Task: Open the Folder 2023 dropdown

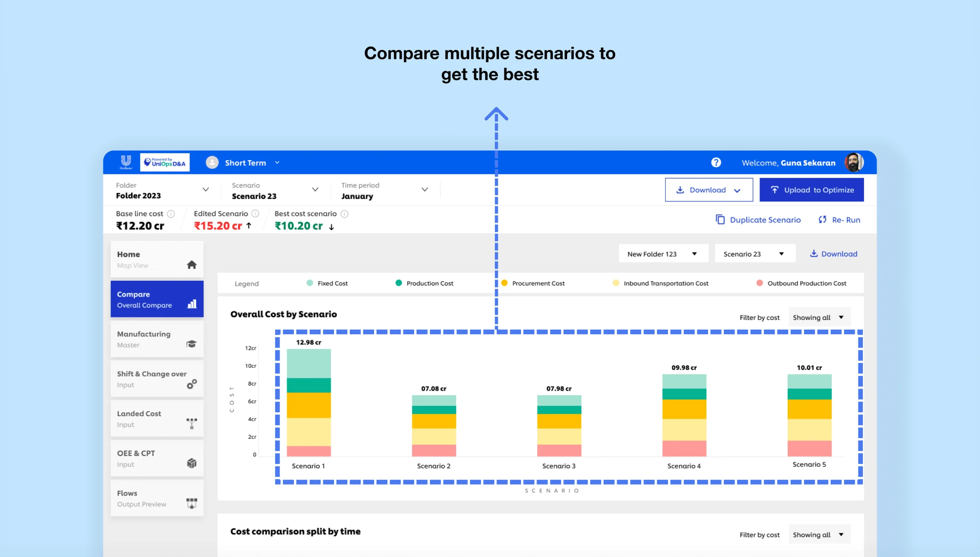Action: tap(206, 190)
